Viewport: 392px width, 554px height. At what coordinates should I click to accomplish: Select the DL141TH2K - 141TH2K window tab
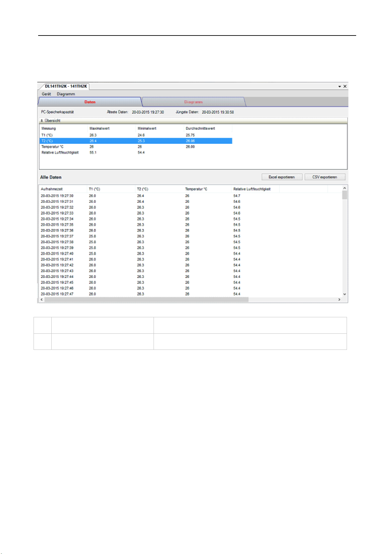click(x=66, y=86)
